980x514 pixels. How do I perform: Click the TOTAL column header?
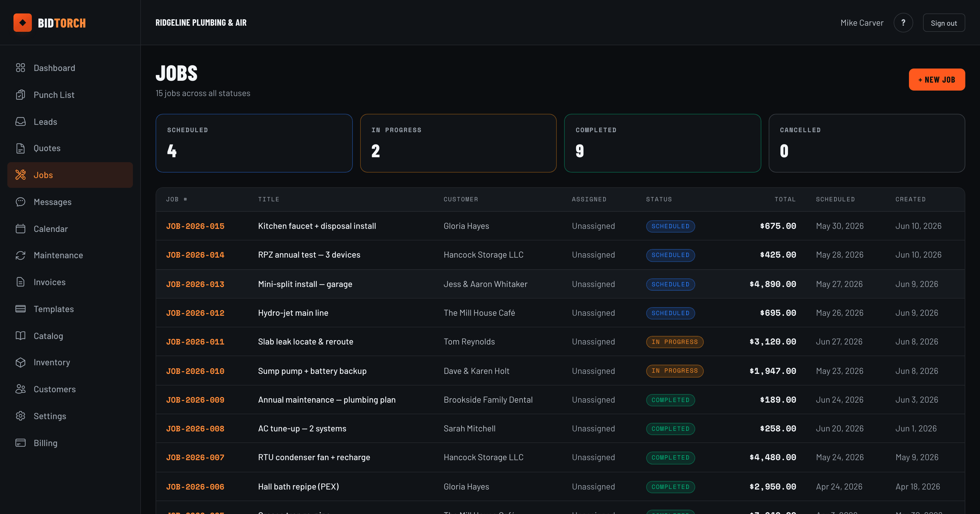(x=785, y=199)
